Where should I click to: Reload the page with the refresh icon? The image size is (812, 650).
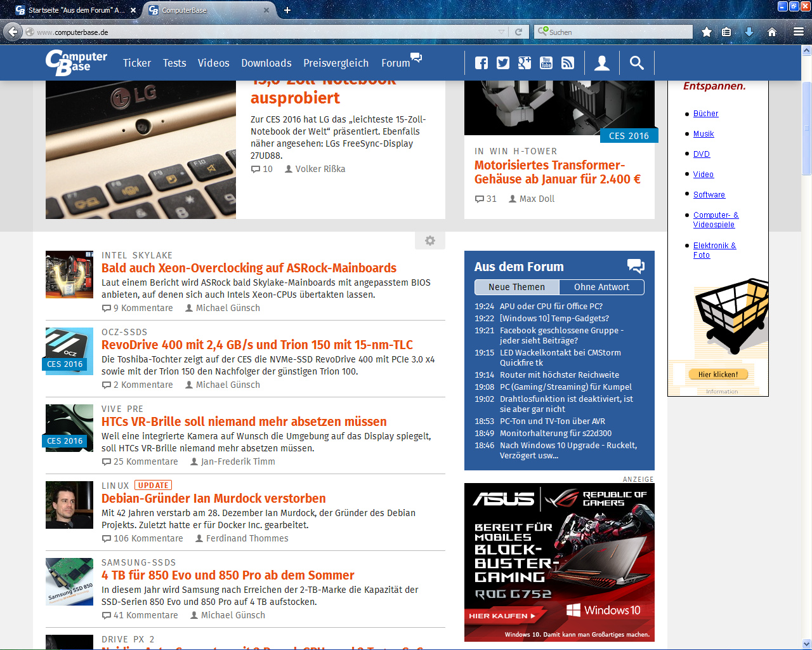(518, 32)
